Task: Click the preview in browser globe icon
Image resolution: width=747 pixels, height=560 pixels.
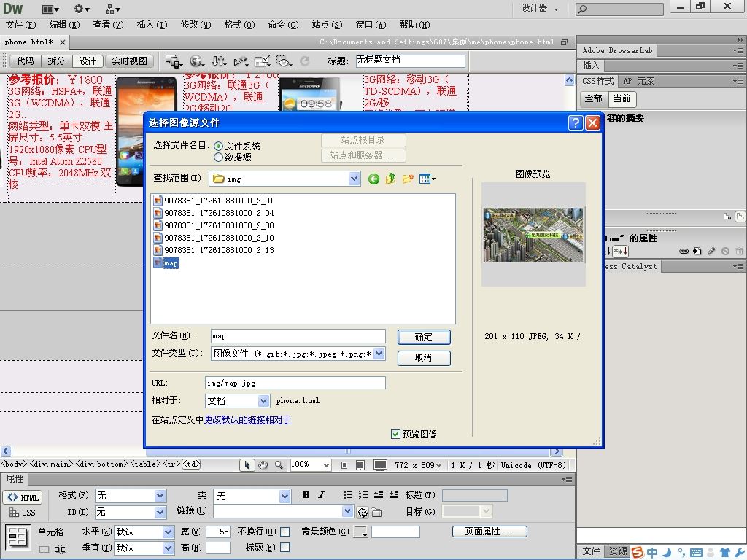Action: (x=197, y=61)
